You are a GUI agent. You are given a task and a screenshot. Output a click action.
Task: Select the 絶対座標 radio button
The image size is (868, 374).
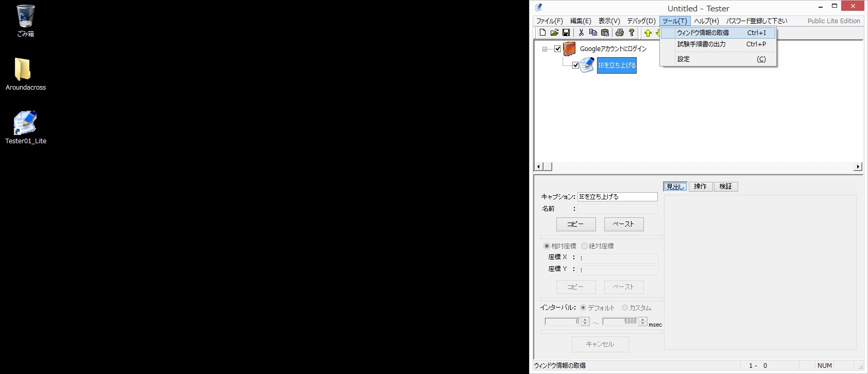[x=584, y=246]
